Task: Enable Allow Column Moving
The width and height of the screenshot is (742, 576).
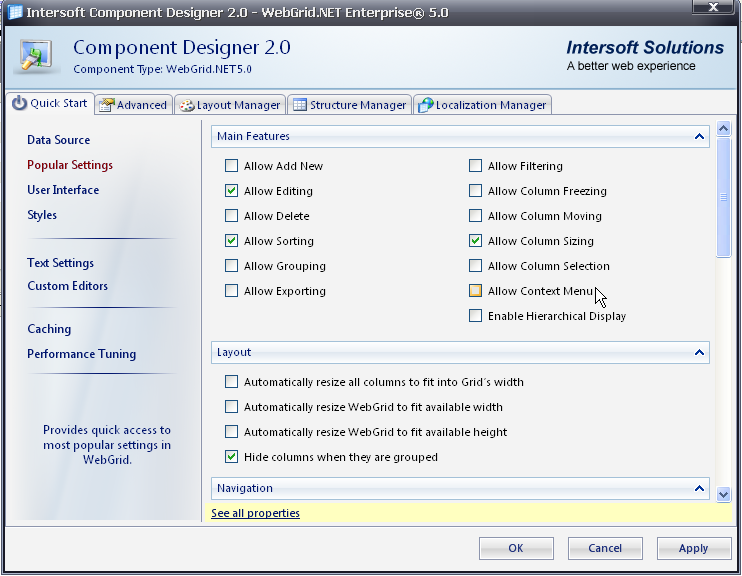Action: [476, 216]
